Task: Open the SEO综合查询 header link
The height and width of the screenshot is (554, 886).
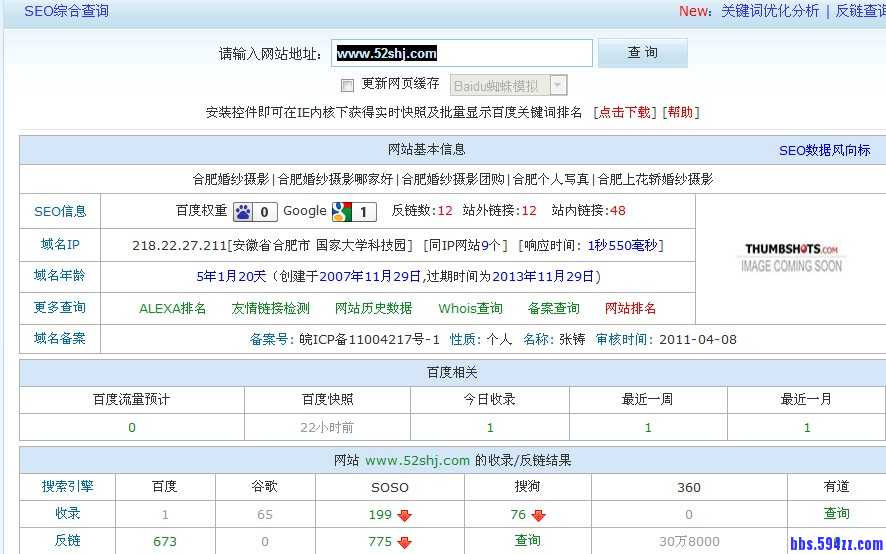Action: 66,11
